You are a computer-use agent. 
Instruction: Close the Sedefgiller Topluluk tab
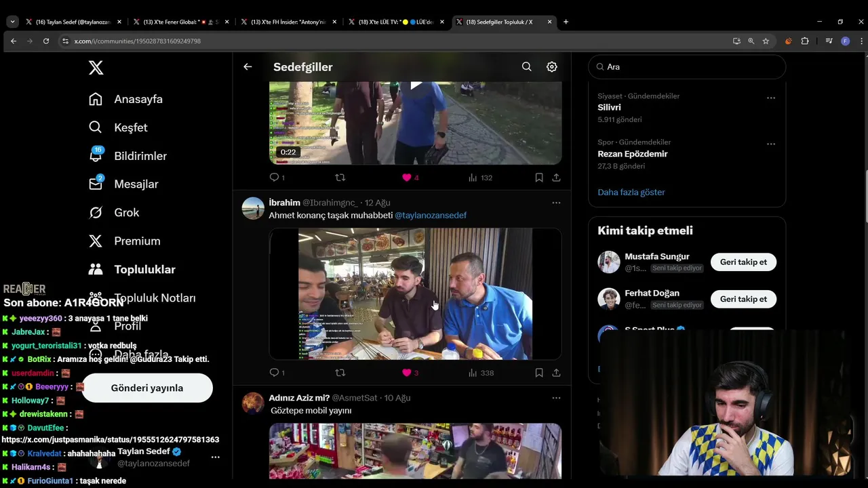[x=549, y=22]
